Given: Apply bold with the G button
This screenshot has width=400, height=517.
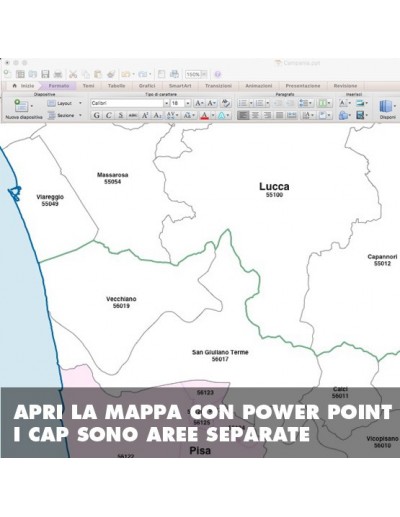Looking at the screenshot, I should coord(96,115).
